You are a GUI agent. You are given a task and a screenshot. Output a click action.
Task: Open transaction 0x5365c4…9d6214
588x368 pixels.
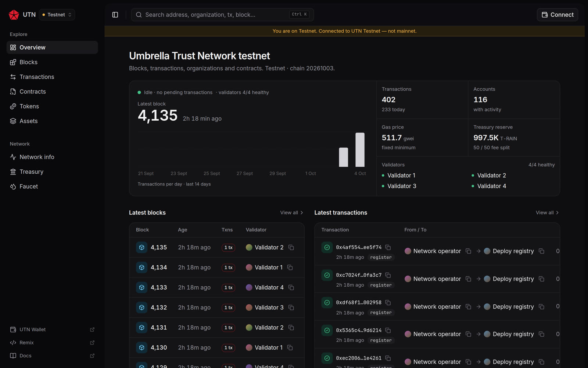(359, 330)
